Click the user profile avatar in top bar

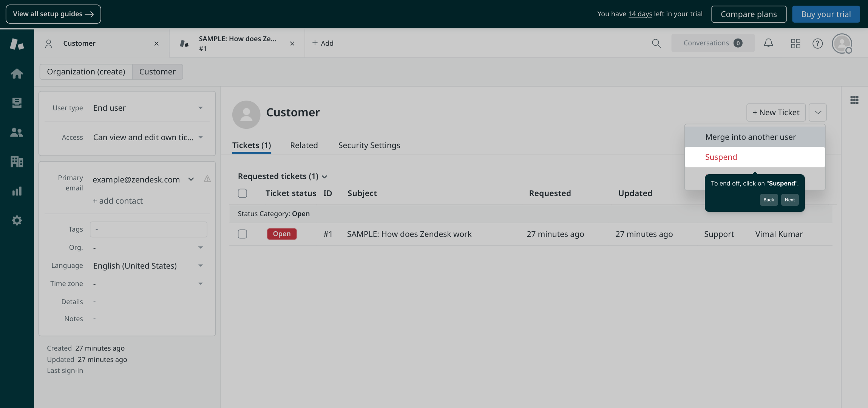click(x=842, y=43)
